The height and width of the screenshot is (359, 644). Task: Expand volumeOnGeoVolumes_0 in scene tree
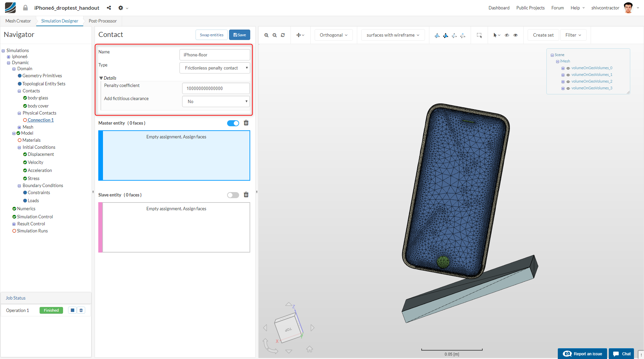[563, 68]
